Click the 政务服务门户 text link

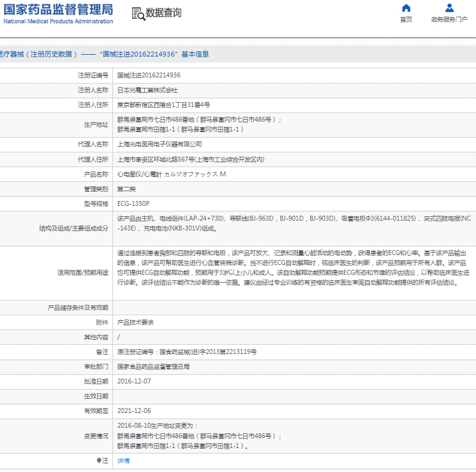(450, 20)
